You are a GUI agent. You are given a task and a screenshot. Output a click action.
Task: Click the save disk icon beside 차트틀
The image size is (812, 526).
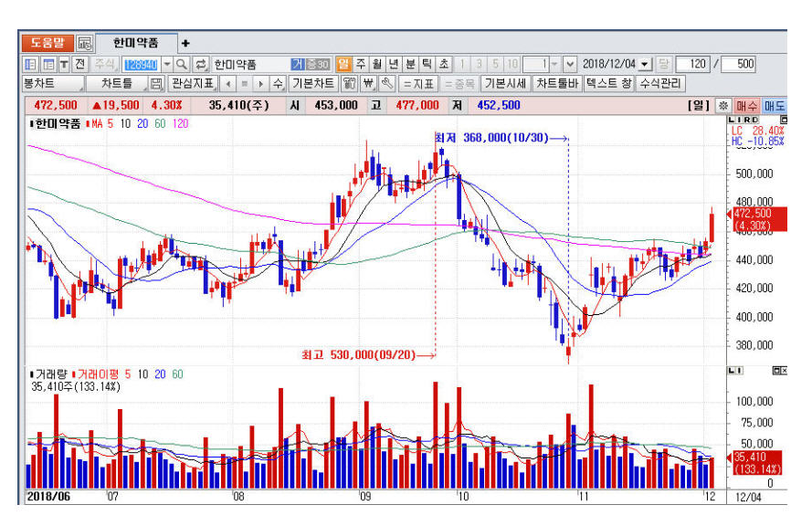click(156, 84)
